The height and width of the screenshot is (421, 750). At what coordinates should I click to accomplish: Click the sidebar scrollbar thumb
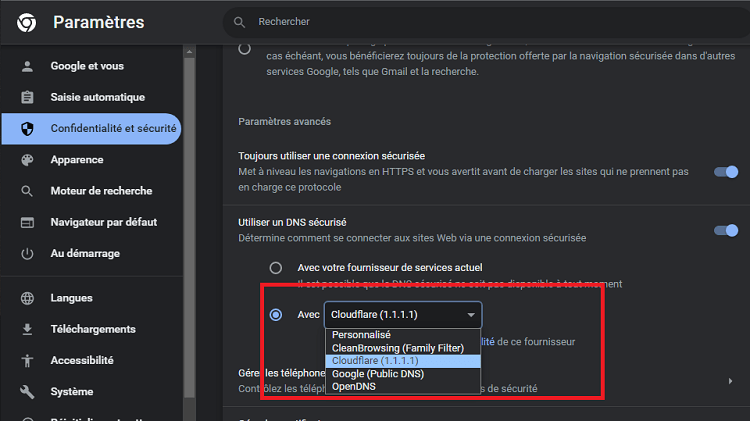pos(189,227)
